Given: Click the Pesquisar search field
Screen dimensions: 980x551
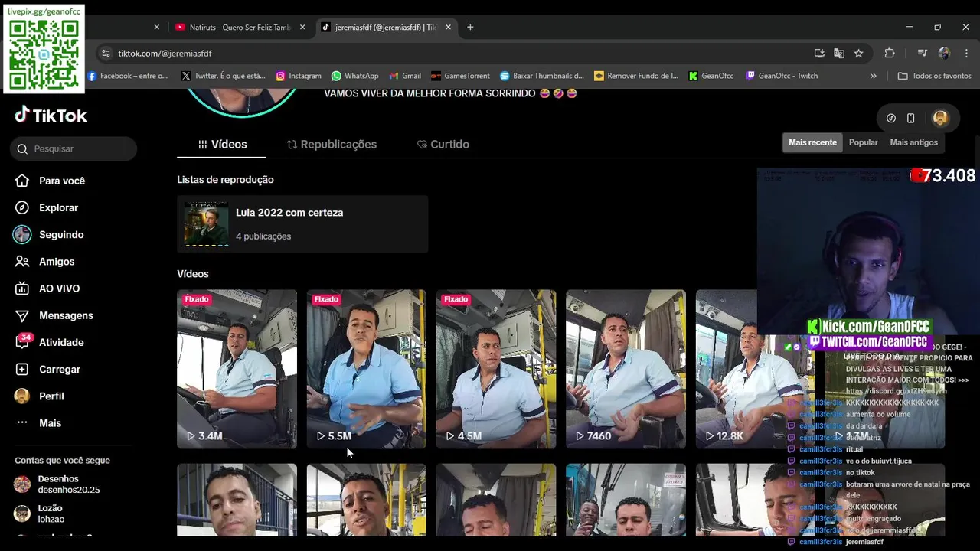Looking at the screenshot, I should point(73,148).
